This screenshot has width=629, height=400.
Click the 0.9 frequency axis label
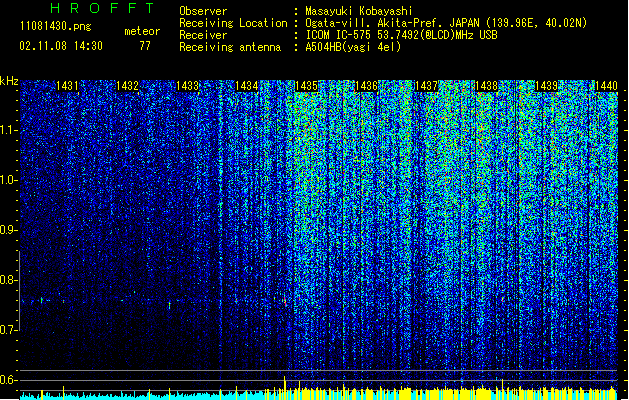tap(8, 230)
